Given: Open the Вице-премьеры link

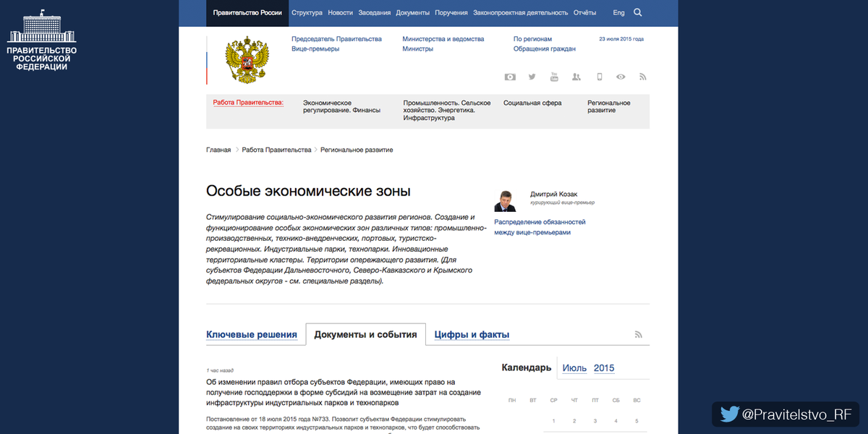Looking at the screenshot, I should click(x=315, y=49).
